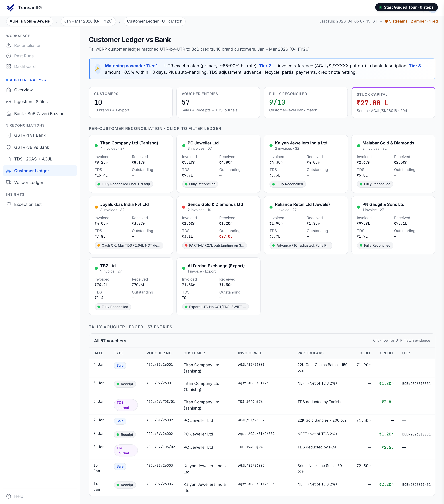The height and width of the screenshot is (504, 444).
Task: Filter ledger by PN Gadgil & Sons card
Action: click(x=393, y=225)
